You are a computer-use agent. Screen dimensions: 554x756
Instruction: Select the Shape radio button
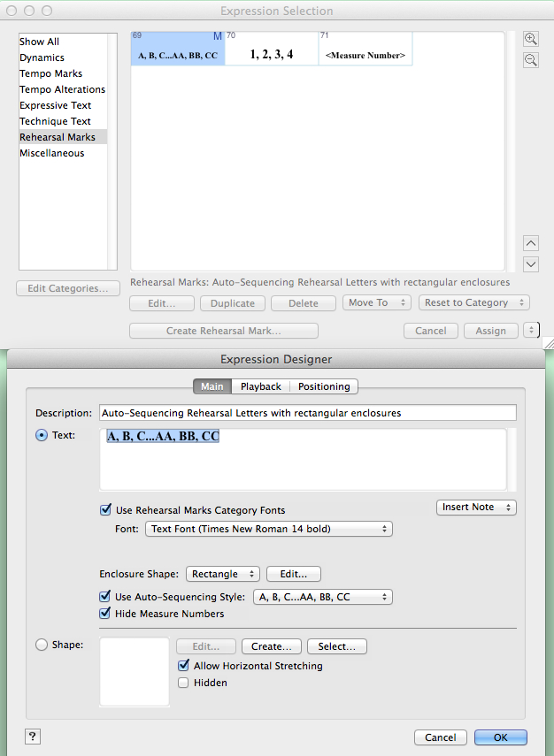tap(42, 645)
